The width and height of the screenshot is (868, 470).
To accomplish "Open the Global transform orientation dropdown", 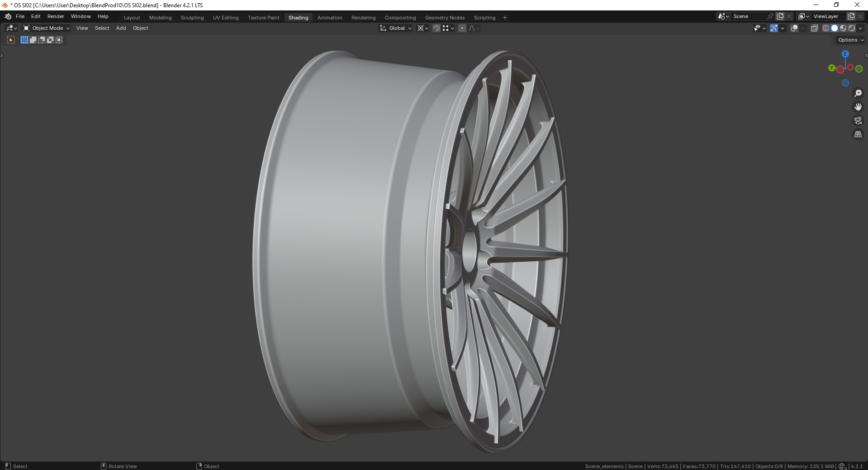I will click(x=396, y=28).
